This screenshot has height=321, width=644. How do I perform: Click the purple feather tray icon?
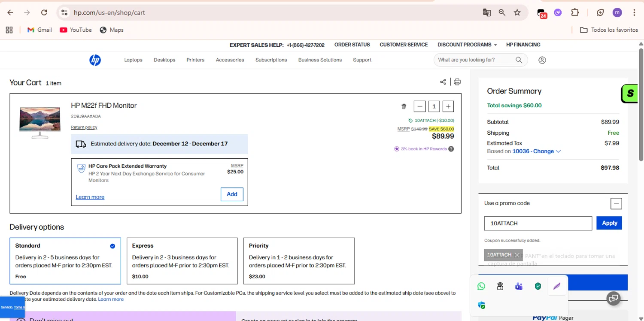pos(557,286)
